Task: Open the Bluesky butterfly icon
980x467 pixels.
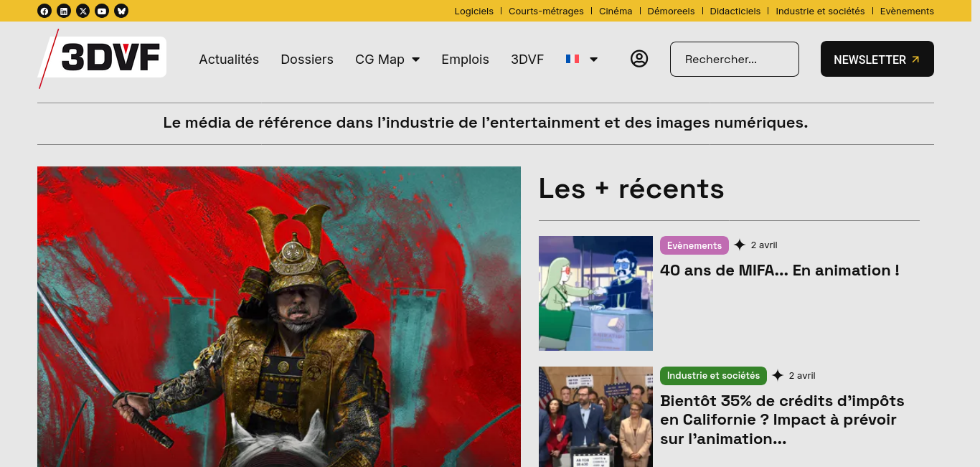Action: [121, 11]
